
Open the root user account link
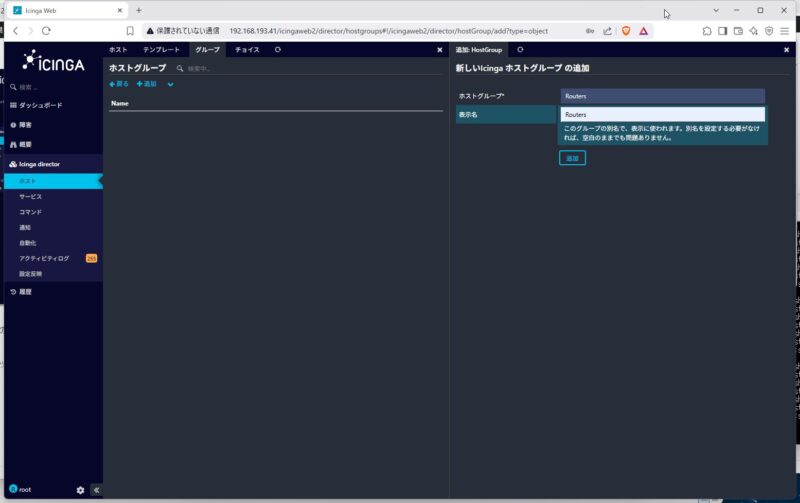(x=20, y=489)
